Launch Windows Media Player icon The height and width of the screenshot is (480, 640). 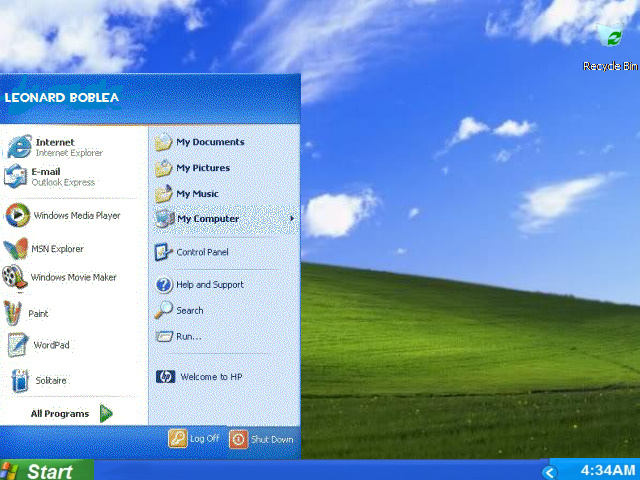(x=18, y=215)
